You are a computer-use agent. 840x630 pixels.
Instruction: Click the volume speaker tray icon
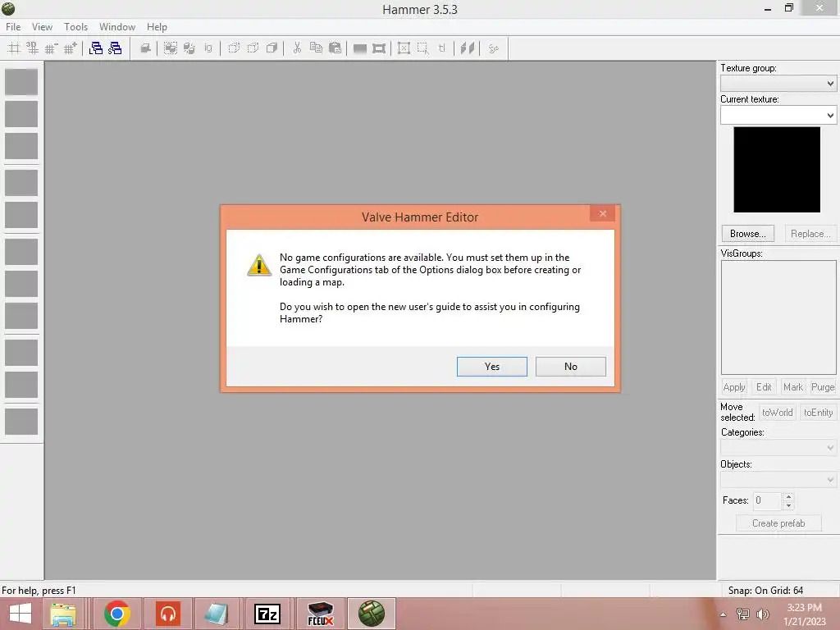click(762, 614)
